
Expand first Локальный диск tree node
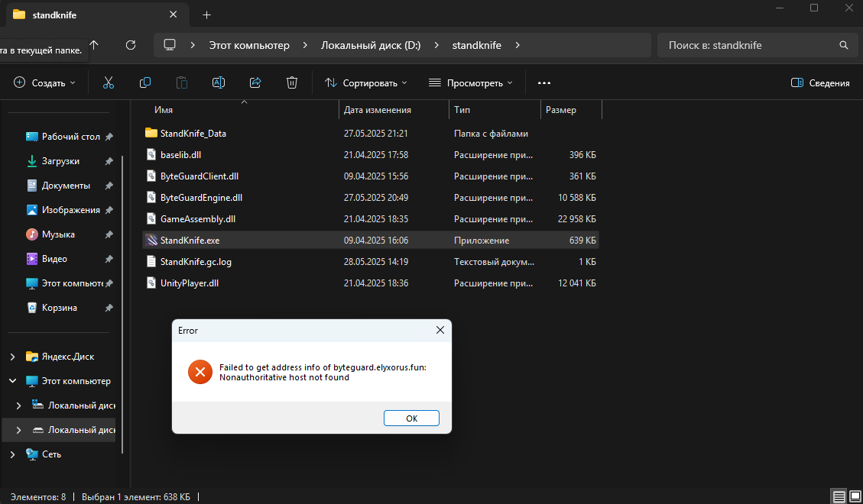(18, 405)
